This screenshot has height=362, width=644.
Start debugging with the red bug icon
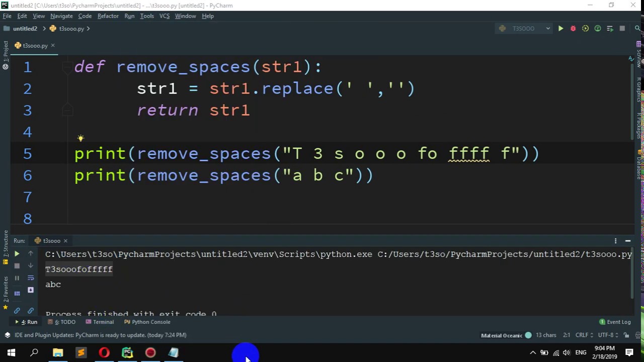[573, 29]
